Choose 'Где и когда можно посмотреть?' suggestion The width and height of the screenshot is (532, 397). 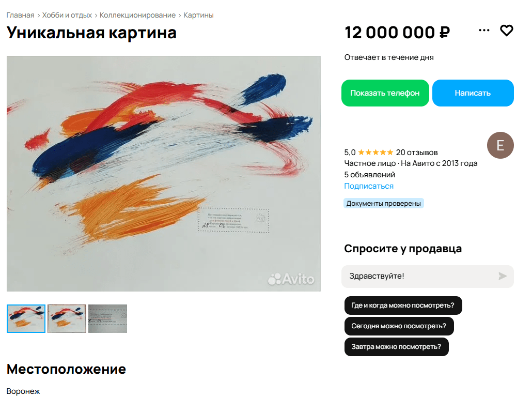(x=403, y=306)
